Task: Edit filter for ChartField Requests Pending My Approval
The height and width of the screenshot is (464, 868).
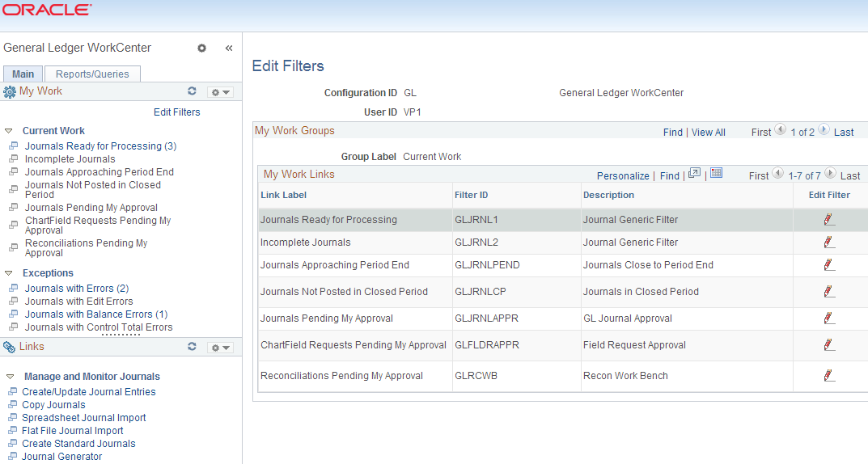Action: 828,344
